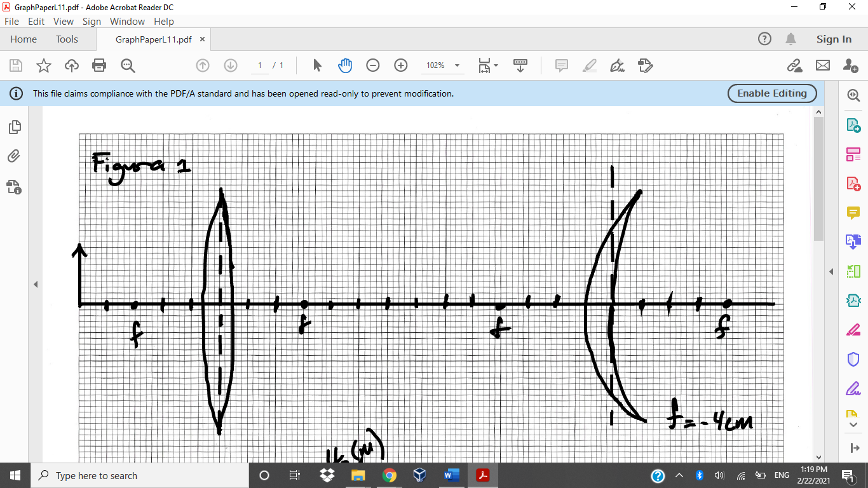Viewport: 868px width, 488px height.
Task: Click the vertical scrollbar thumb
Action: (818, 179)
